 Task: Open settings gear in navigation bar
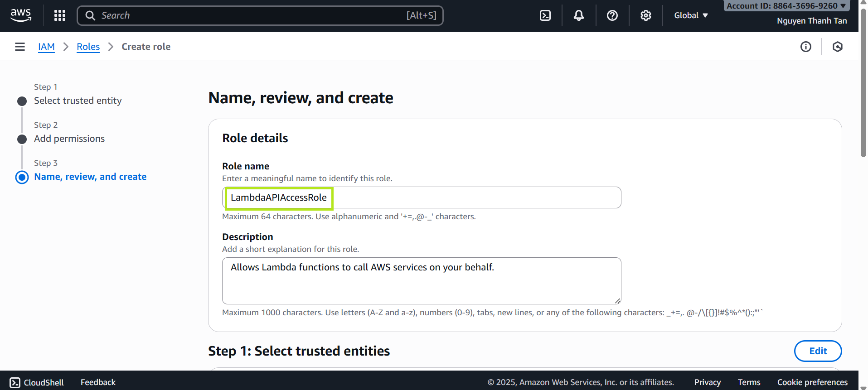pos(646,15)
